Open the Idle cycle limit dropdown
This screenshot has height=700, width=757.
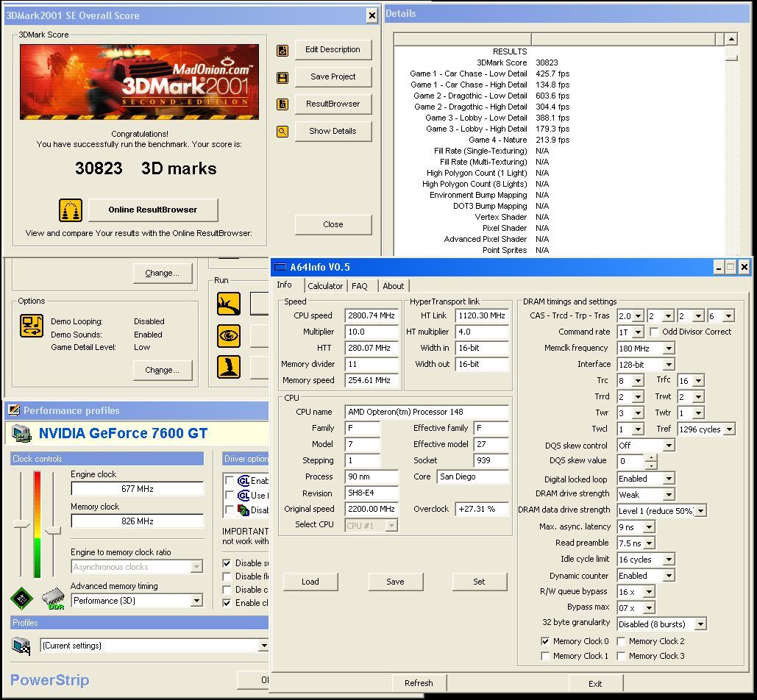(669, 560)
